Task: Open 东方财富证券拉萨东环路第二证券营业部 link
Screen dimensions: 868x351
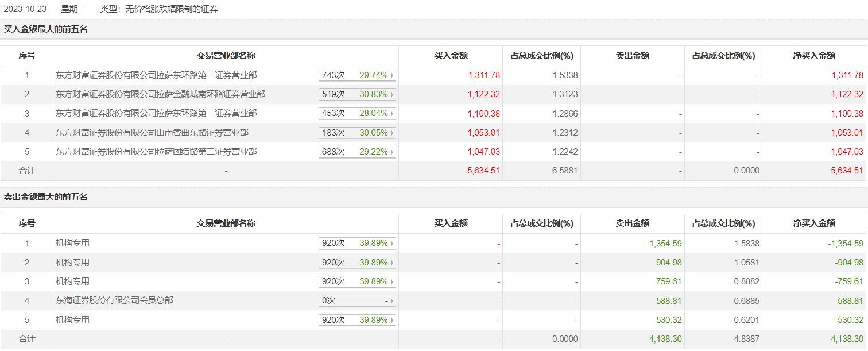Action: coord(156,75)
